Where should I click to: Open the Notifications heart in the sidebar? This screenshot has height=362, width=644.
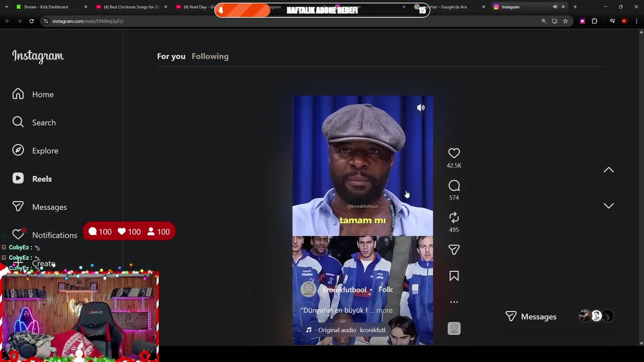click(18, 234)
